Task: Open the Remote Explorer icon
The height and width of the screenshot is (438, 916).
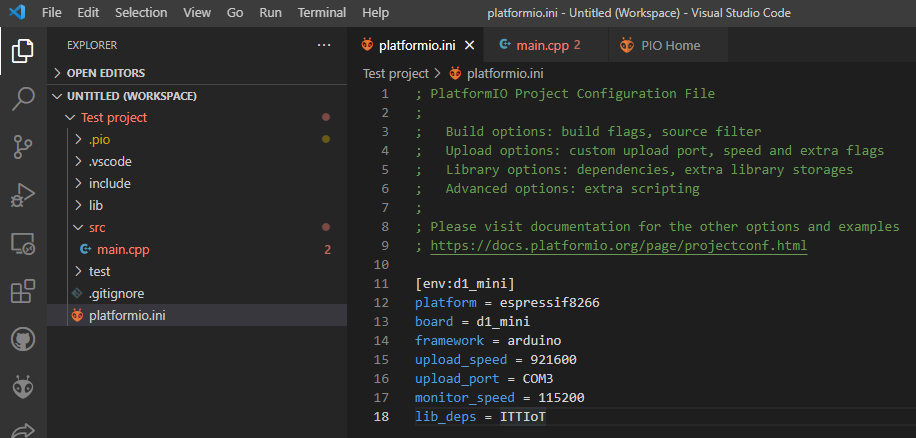Action: [x=23, y=243]
